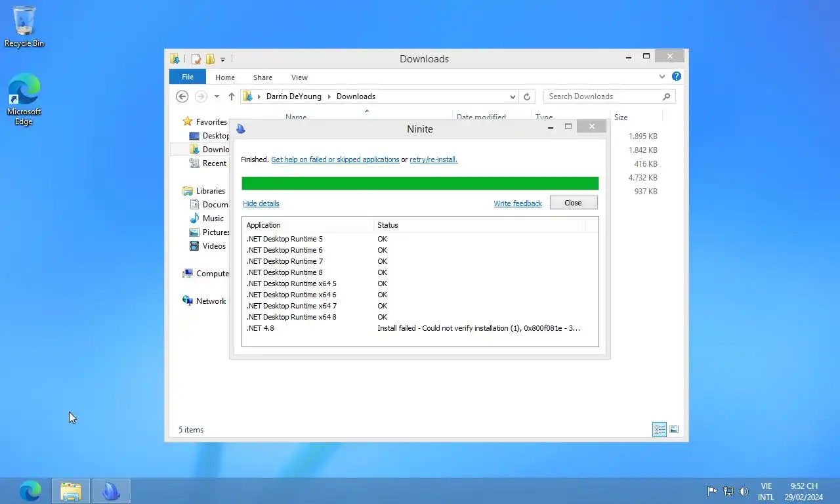Click the 1.895 KB file size entry
Image resolution: width=840 pixels, height=504 pixels.
(x=642, y=136)
